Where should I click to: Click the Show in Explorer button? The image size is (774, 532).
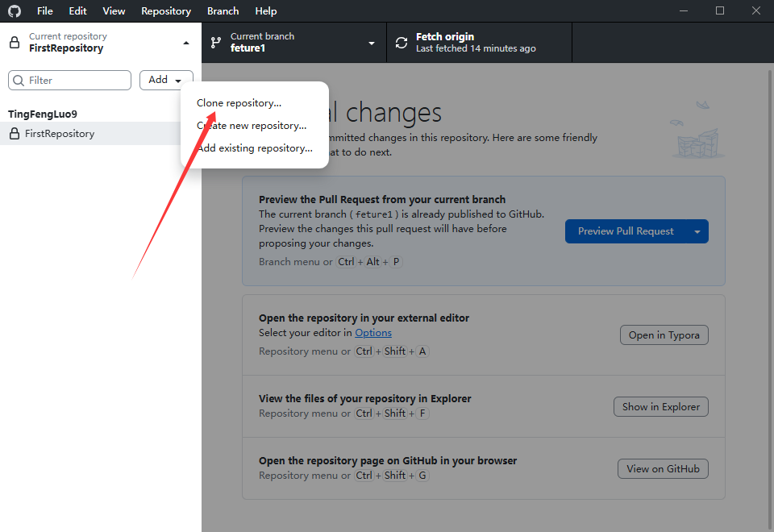(x=660, y=407)
